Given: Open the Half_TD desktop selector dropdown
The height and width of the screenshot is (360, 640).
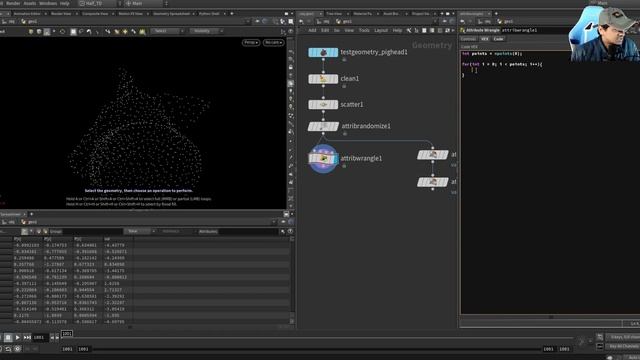Looking at the screenshot, I should pyautogui.click(x=99, y=3).
